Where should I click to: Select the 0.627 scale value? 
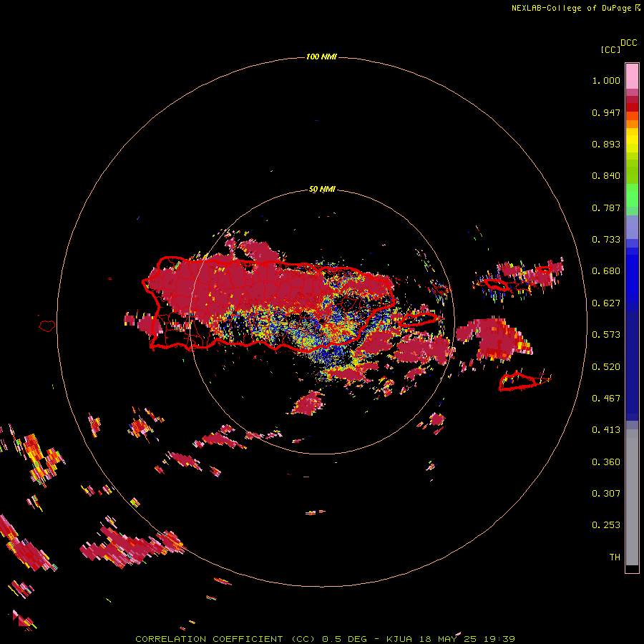tap(606, 303)
